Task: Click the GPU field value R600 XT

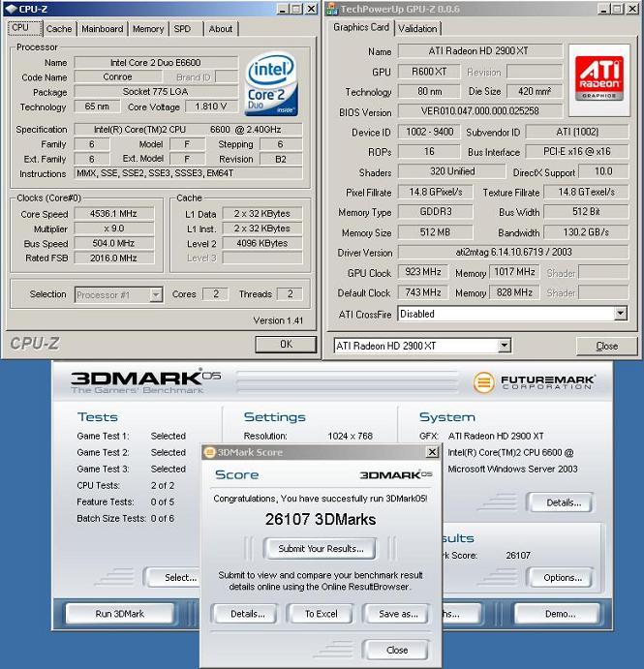Action: [429, 72]
